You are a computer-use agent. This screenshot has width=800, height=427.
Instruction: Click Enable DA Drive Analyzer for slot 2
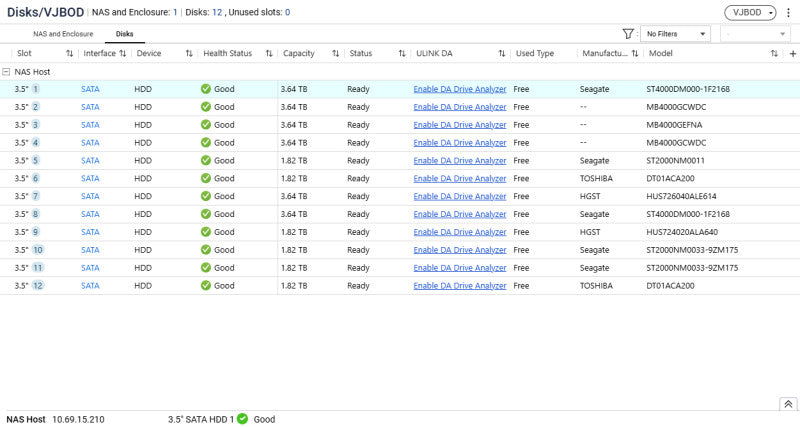click(x=460, y=107)
